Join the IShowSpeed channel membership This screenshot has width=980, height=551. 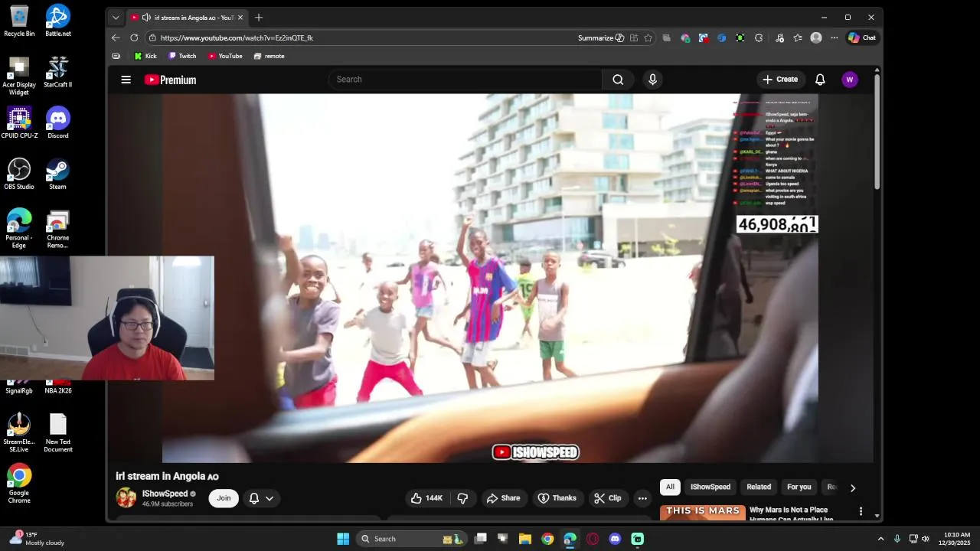224,498
